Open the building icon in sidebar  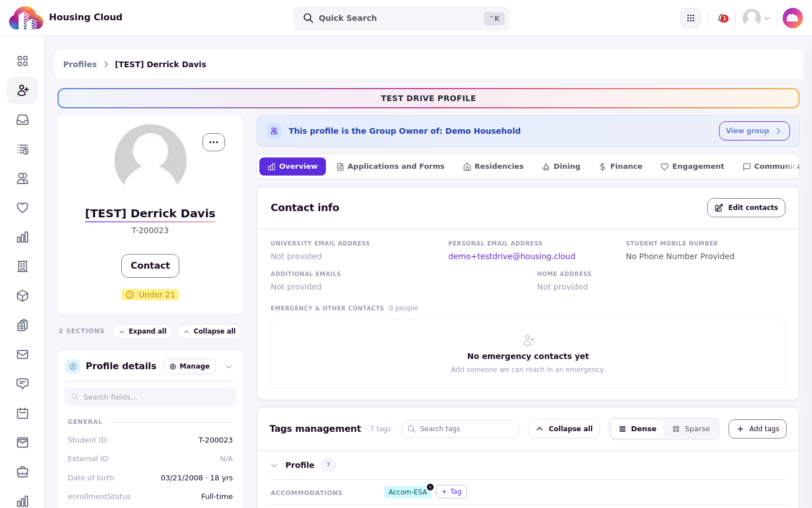pyautogui.click(x=23, y=266)
